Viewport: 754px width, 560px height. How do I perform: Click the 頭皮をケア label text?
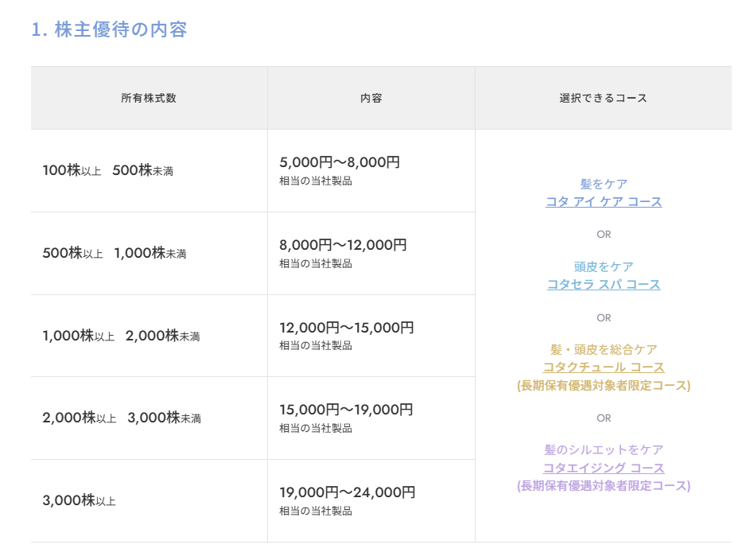point(604,266)
